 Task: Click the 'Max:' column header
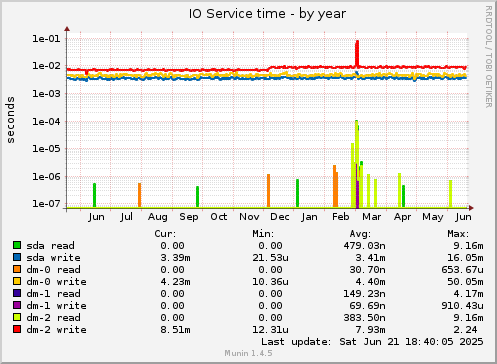(x=458, y=234)
